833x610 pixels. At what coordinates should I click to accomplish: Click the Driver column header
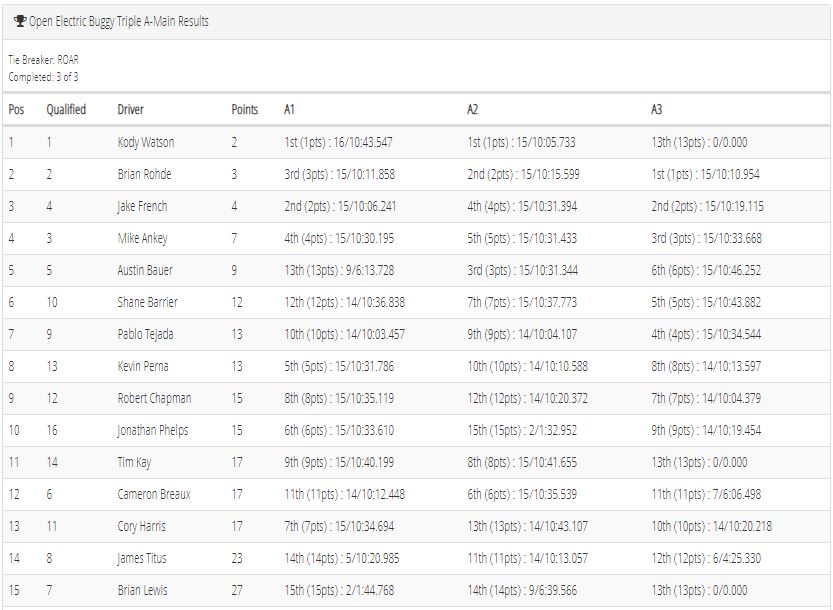(130, 109)
